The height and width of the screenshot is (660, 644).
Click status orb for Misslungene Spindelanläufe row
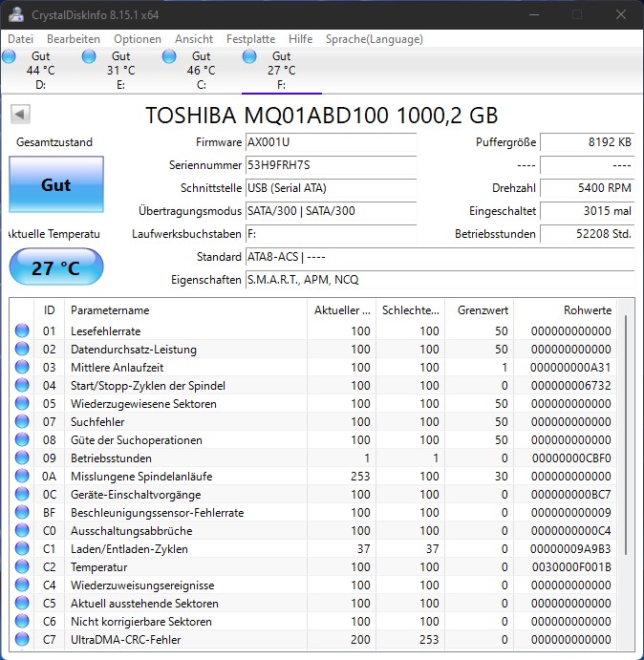22,476
